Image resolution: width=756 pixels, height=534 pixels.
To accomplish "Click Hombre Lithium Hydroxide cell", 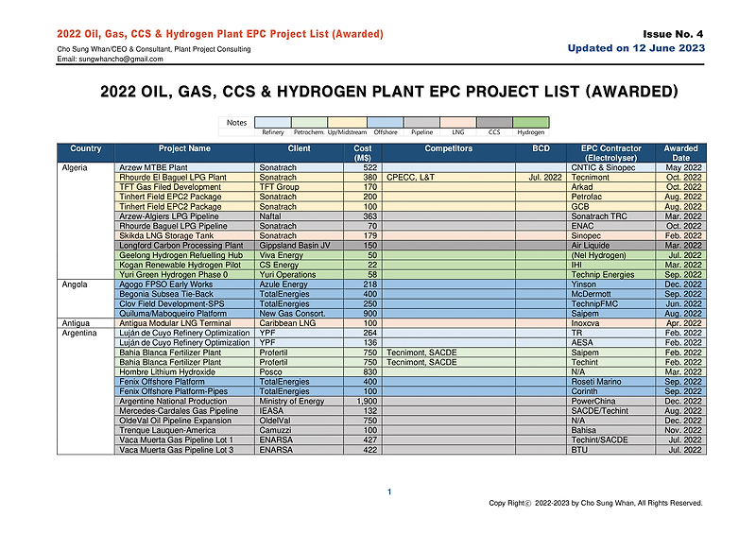I will 184,372.
